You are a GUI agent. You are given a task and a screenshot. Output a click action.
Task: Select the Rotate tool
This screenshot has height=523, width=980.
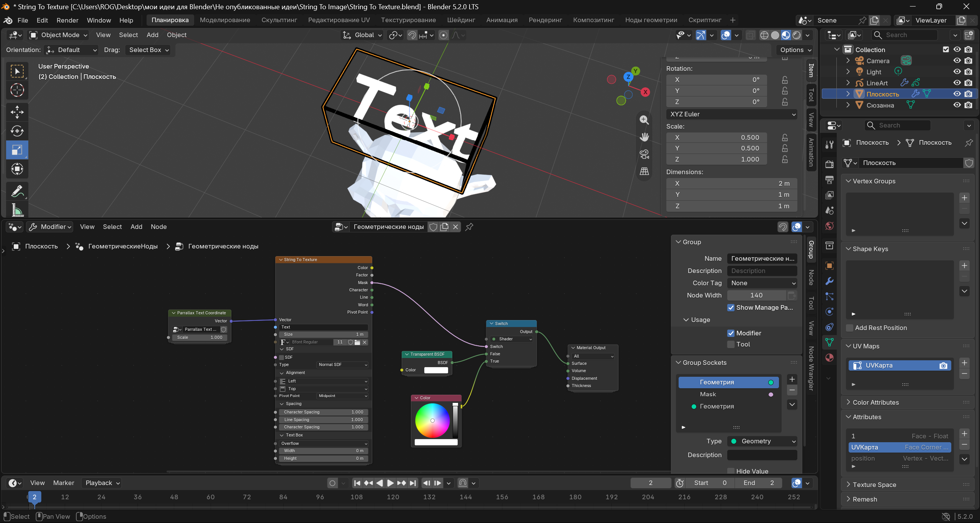(x=17, y=131)
